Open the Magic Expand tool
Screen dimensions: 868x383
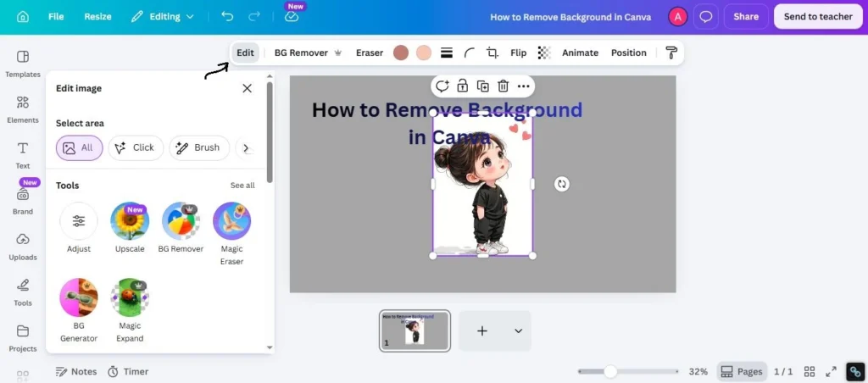tap(130, 310)
